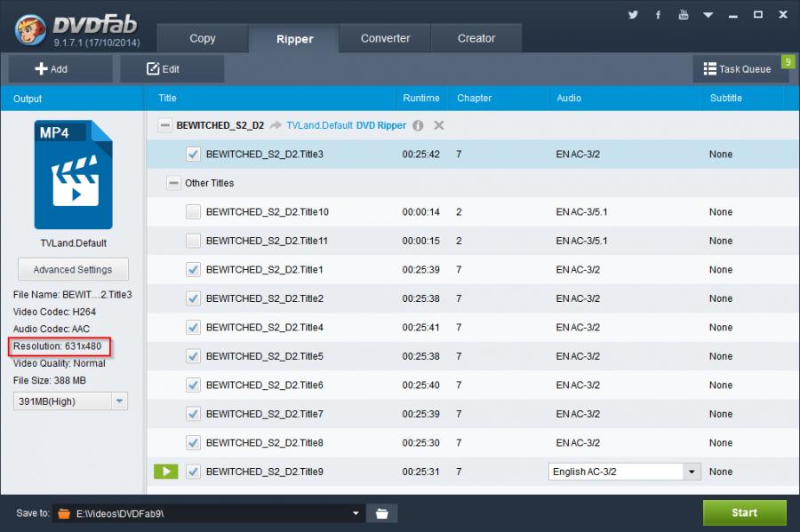
Task: Open the Save to path dropdown
Action: pyautogui.click(x=356, y=513)
